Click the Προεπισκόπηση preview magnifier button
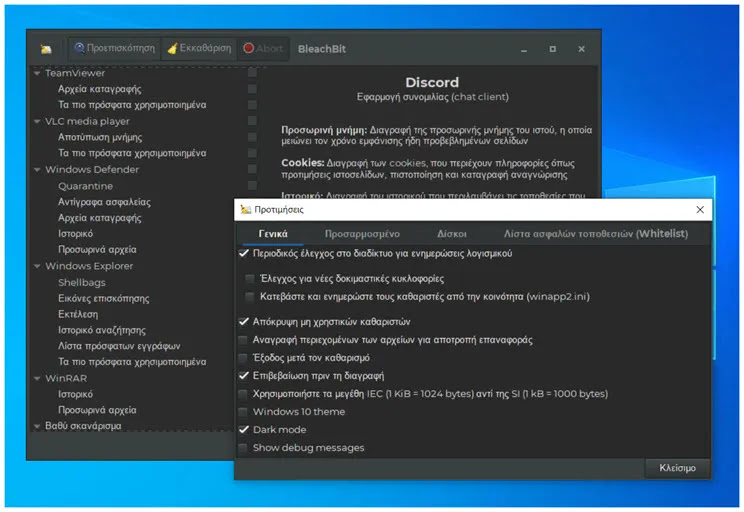The height and width of the screenshot is (512, 744). tap(114, 48)
